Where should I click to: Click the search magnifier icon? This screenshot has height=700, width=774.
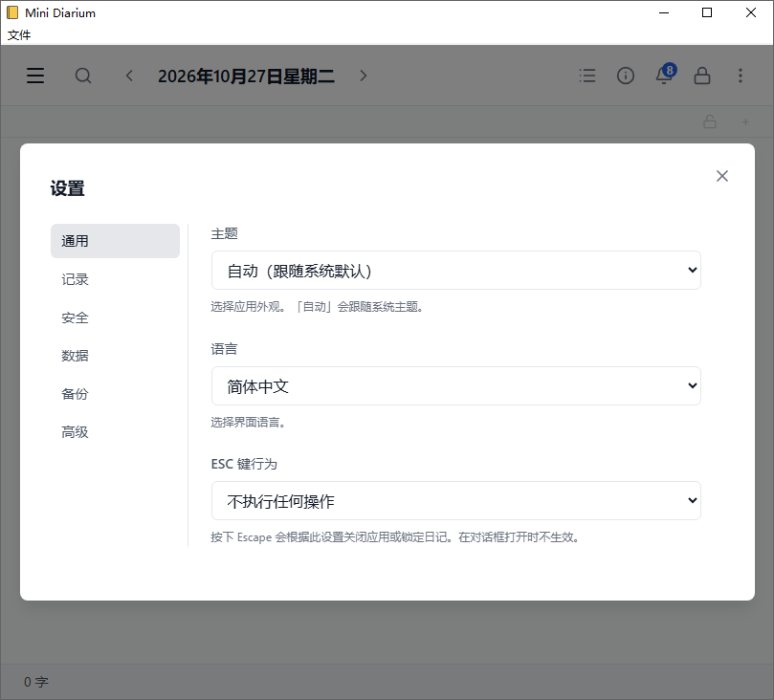point(83,76)
